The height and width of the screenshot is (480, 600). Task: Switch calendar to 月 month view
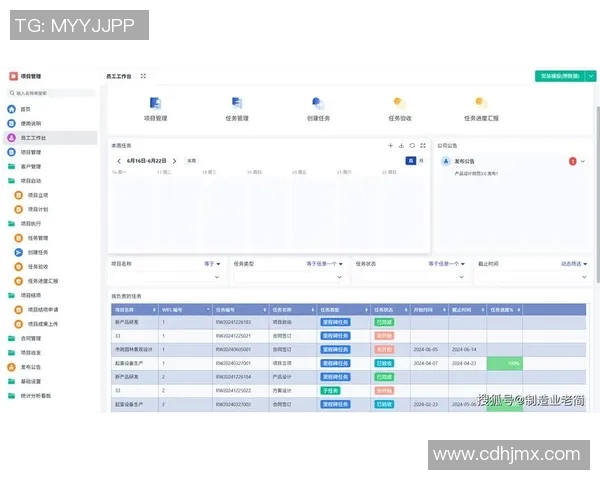421,161
